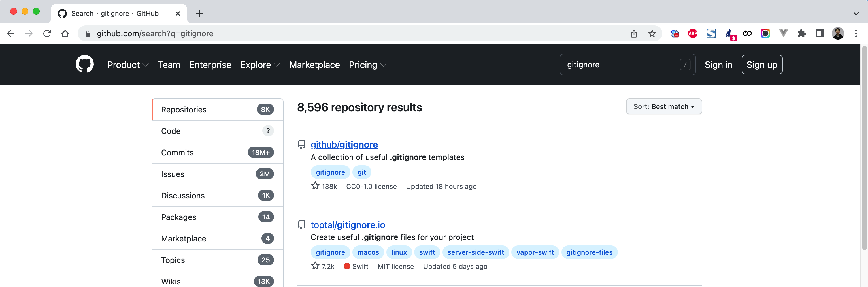
Task: Click the star icon beside 138k
Action: [315, 186]
